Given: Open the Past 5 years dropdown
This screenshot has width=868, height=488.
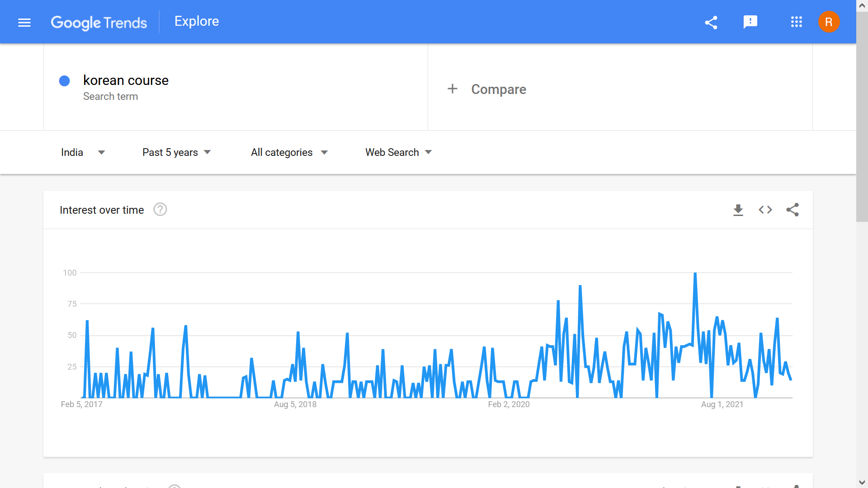Looking at the screenshot, I should (x=177, y=152).
